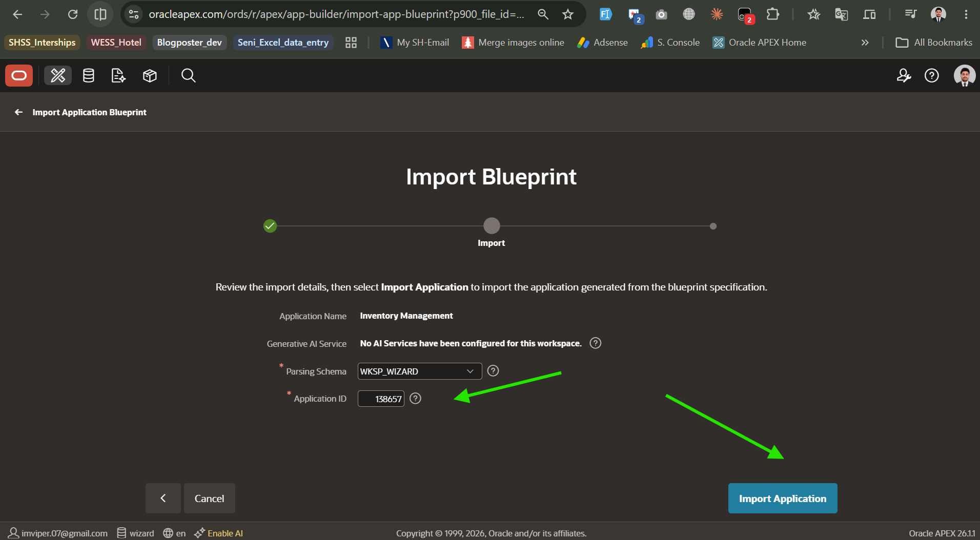
Task: Click help icon next to Application ID
Action: (x=416, y=399)
